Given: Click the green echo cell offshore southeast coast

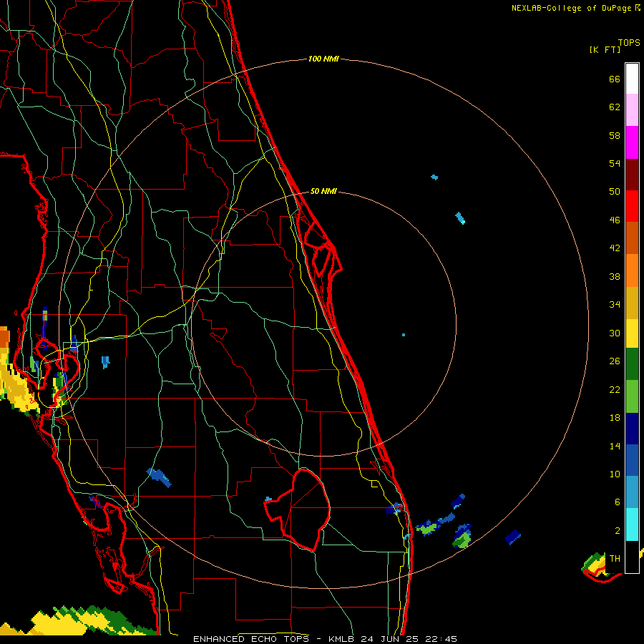Looking at the screenshot, I should click(462, 540).
